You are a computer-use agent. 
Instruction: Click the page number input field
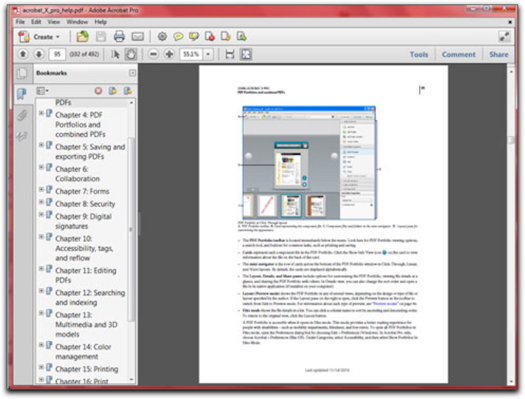(x=57, y=54)
